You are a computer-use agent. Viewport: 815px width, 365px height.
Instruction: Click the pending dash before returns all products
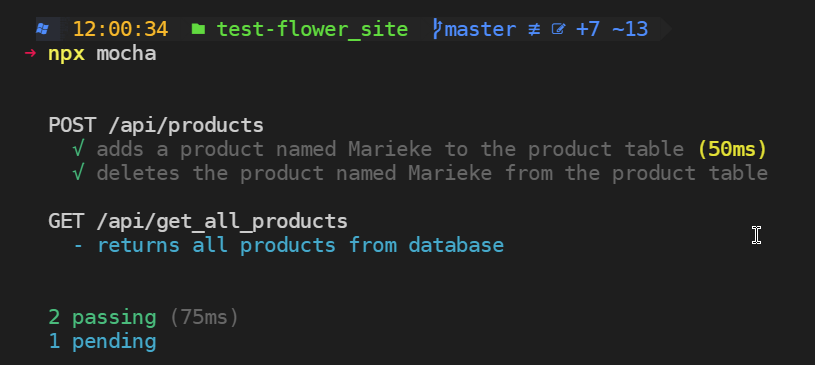[x=78, y=245]
